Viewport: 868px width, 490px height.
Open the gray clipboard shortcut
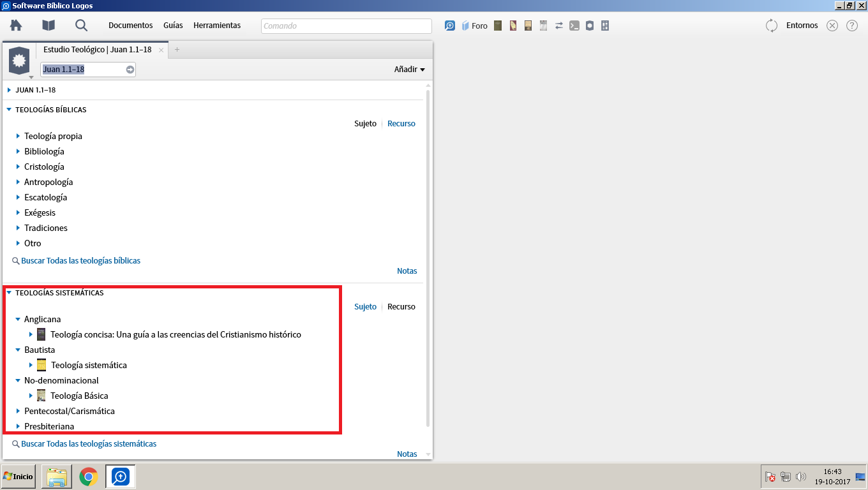(544, 26)
